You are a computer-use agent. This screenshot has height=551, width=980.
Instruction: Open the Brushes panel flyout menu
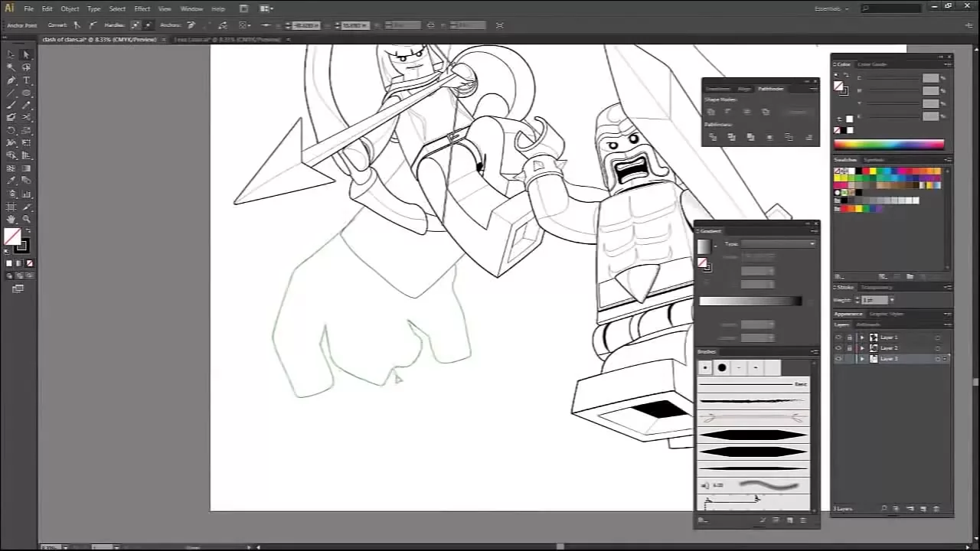[x=815, y=352]
